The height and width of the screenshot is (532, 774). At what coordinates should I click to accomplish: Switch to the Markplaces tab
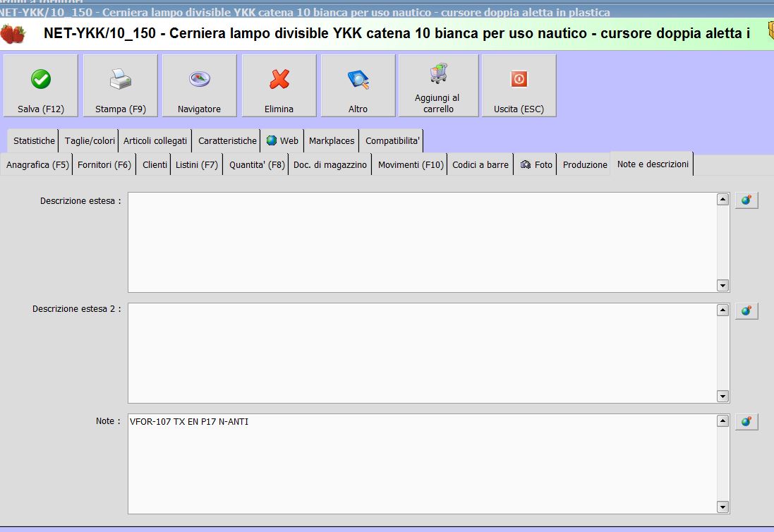tap(332, 141)
